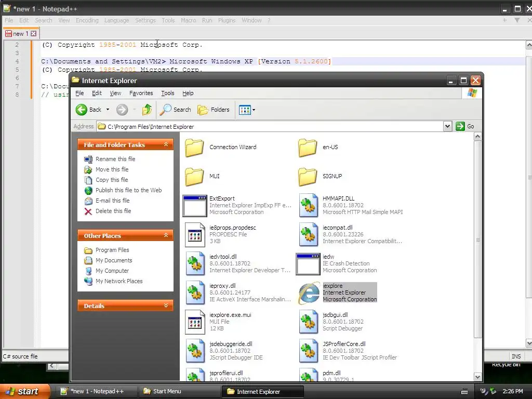
Task: Click the taskbar clock showing 2:26 PM
Action: [513, 391]
